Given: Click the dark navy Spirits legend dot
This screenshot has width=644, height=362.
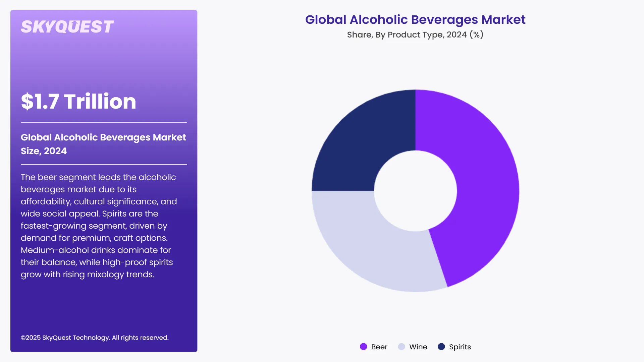Looking at the screenshot, I should [x=442, y=347].
